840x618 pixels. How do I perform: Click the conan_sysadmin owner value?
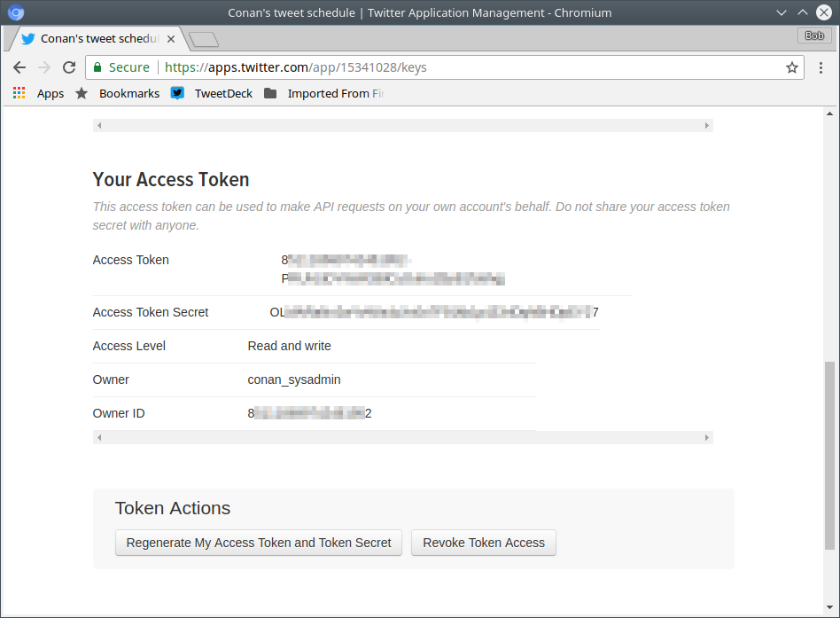pos(294,379)
